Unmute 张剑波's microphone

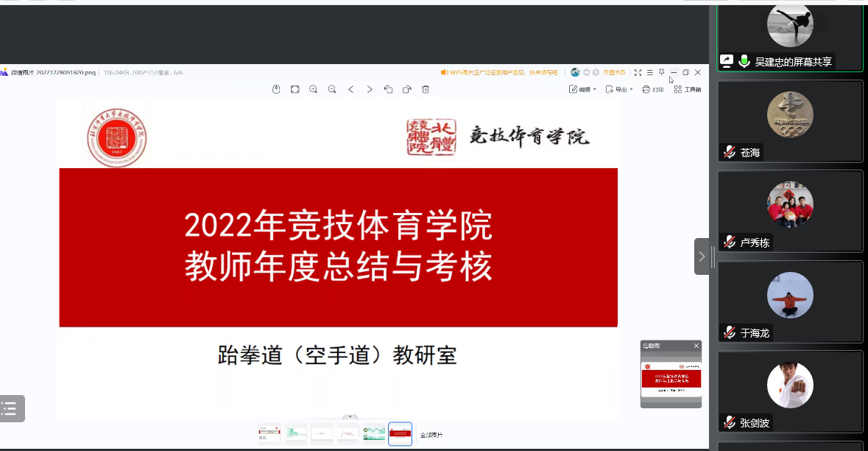[730, 422]
